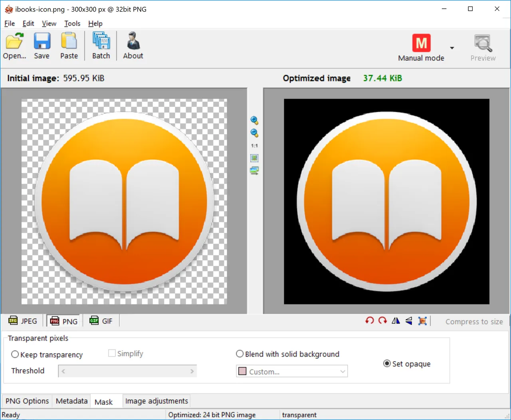511x420 pixels.
Task: Select Set opaque radio button
Action: [x=387, y=363]
